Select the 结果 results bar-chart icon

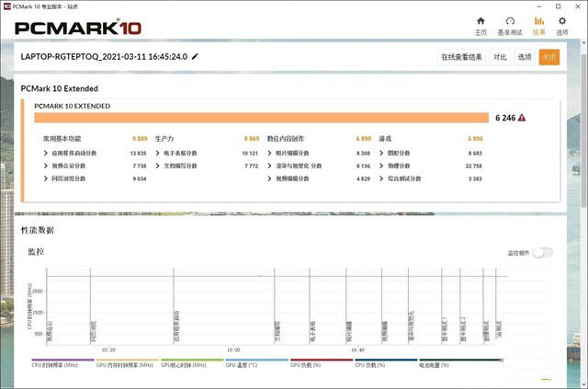pyautogui.click(x=539, y=21)
